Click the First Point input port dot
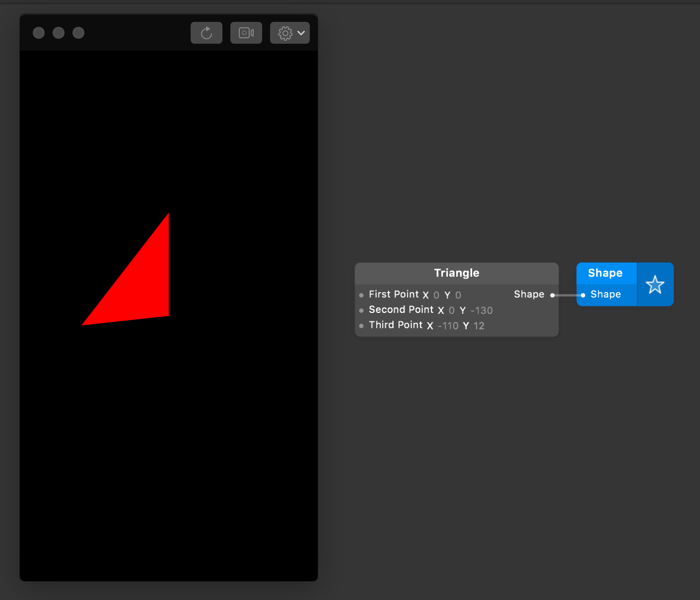The image size is (700, 600). pos(361,295)
